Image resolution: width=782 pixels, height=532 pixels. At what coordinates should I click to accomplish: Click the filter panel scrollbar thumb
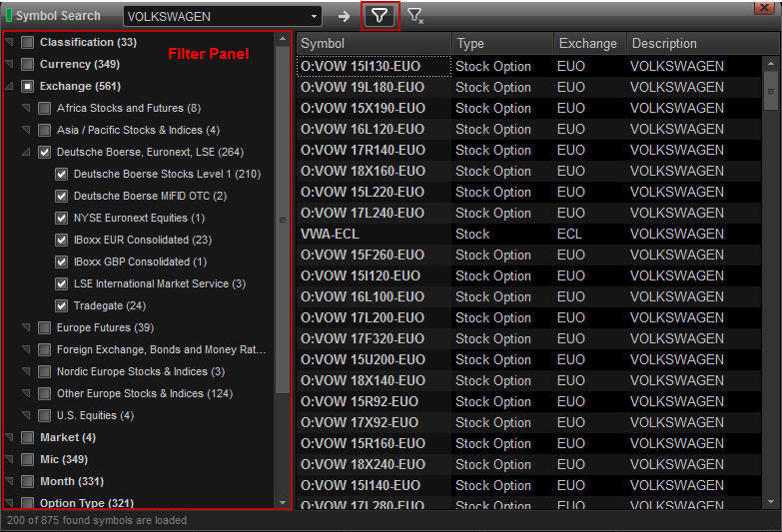283,220
